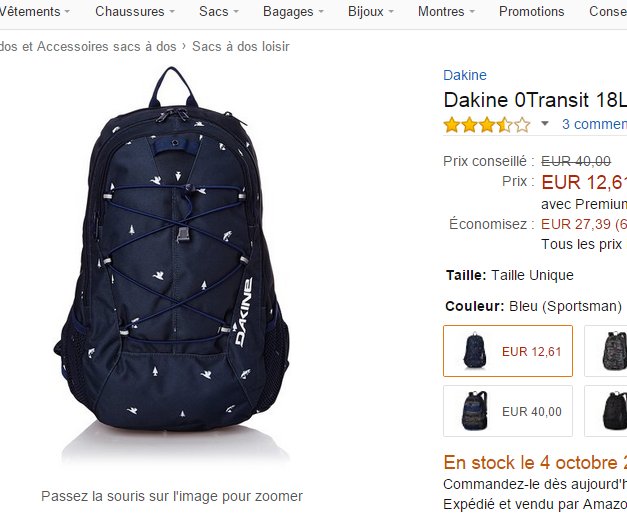Expand the Bijoux dropdown
Viewport: 627px width, 519px height.
(x=371, y=12)
